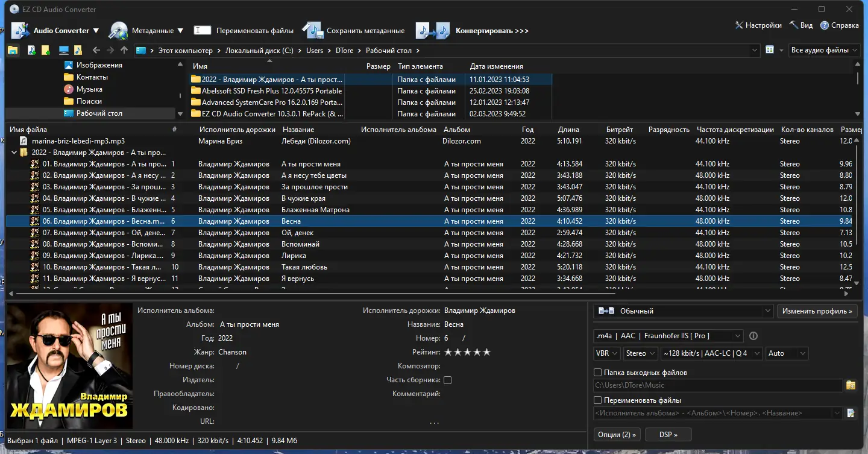
Task: Enable the Папка выходных файлов checkbox
Action: (x=598, y=373)
